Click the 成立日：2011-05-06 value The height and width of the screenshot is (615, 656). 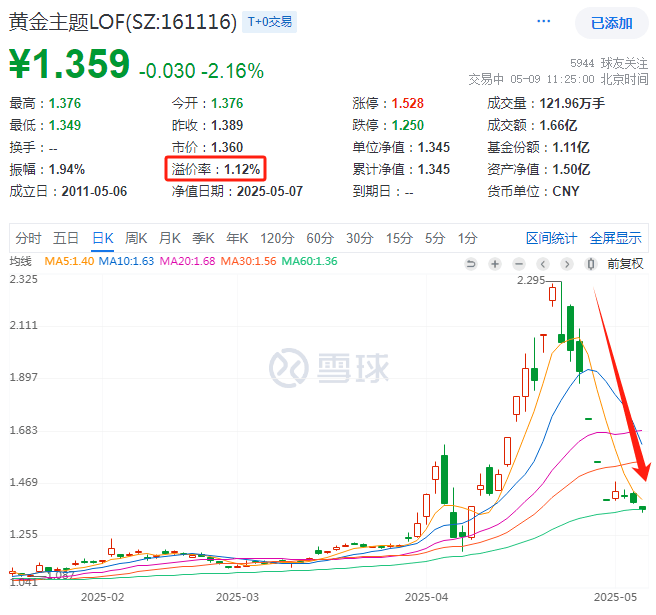pyautogui.click(x=68, y=192)
